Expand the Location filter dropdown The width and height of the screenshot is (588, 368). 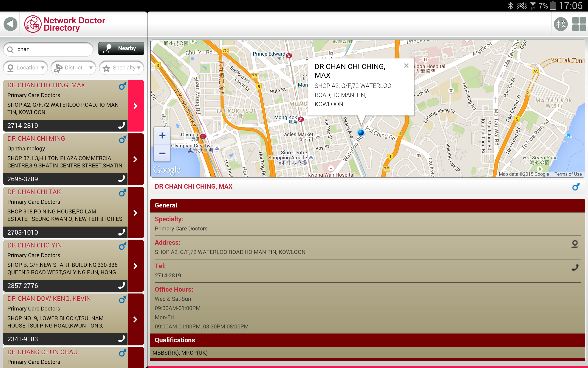point(25,68)
